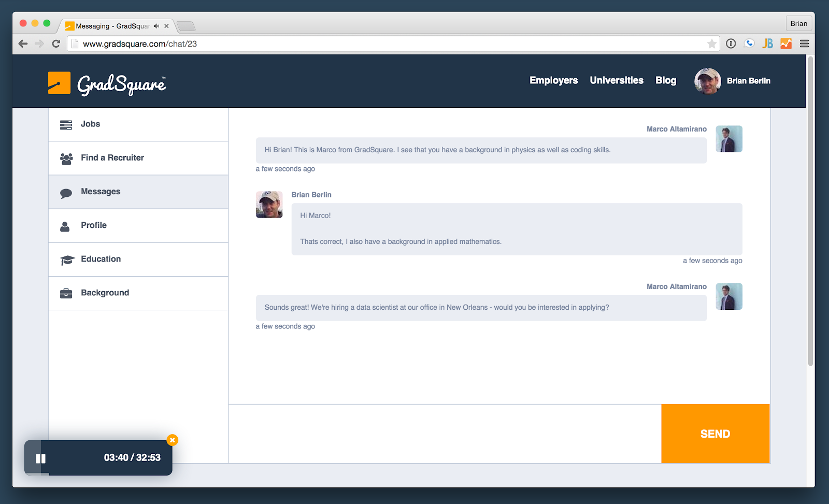
Task: Open the Jobs section
Action: [x=138, y=124]
